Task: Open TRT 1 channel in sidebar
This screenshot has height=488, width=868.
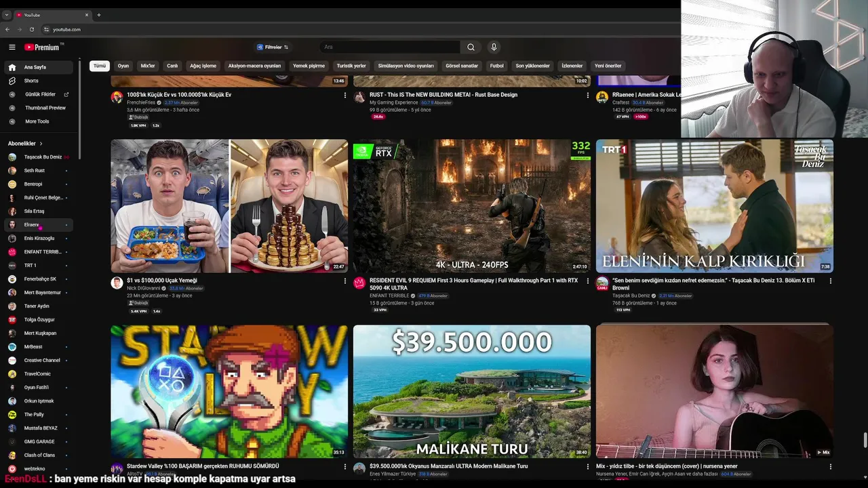Action: pyautogui.click(x=39, y=265)
